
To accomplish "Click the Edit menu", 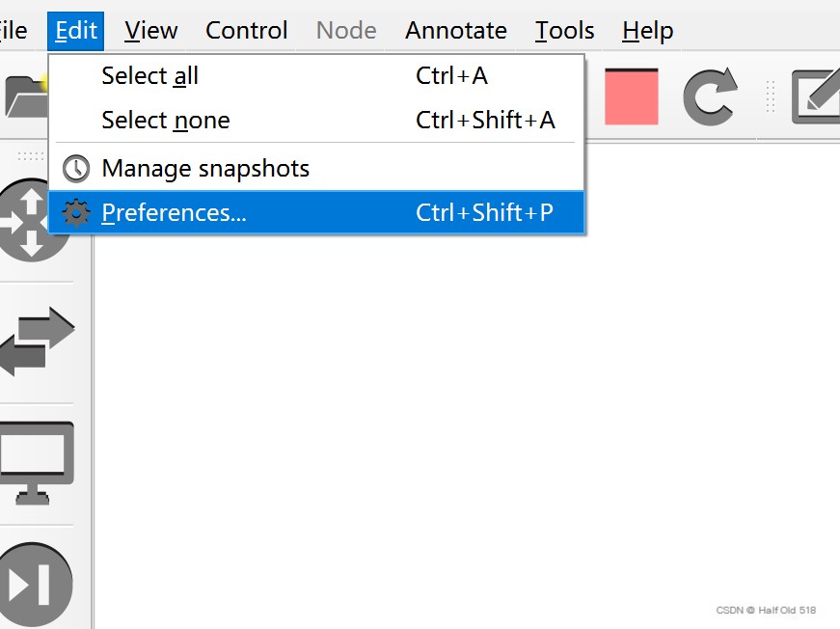I will tap(75, 31).
